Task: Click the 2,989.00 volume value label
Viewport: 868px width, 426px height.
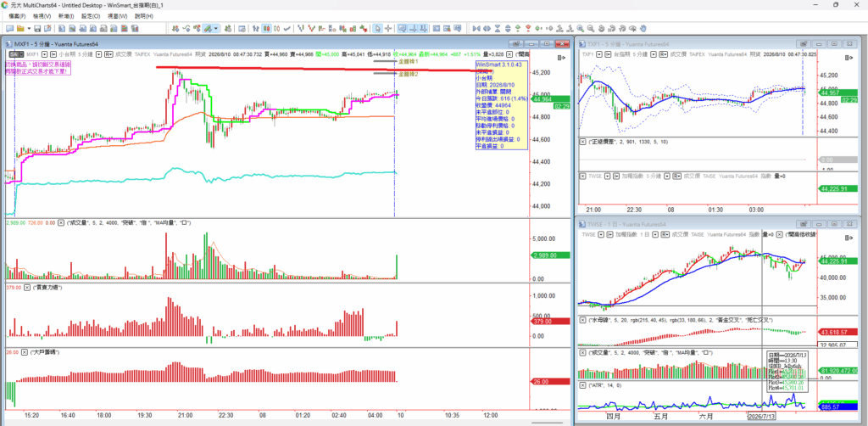Action: click(x=550, y=255)
